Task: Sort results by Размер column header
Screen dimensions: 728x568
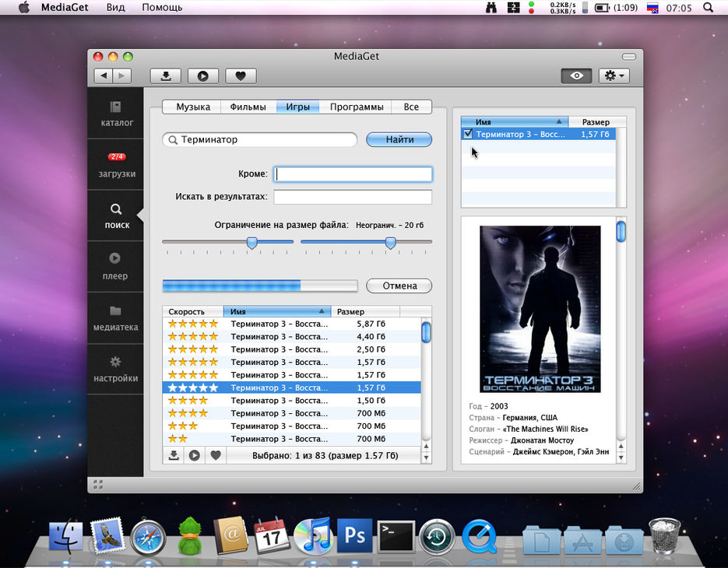Action: (365, 311)
